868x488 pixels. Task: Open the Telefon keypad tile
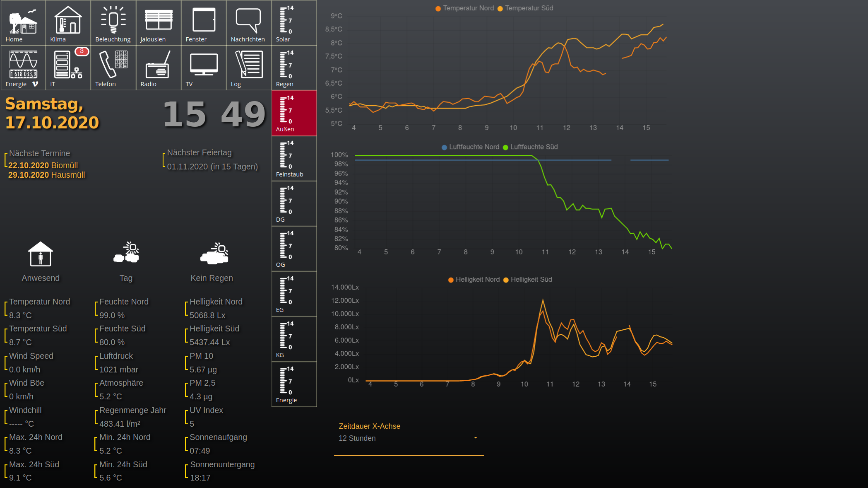tap(113, 68)
